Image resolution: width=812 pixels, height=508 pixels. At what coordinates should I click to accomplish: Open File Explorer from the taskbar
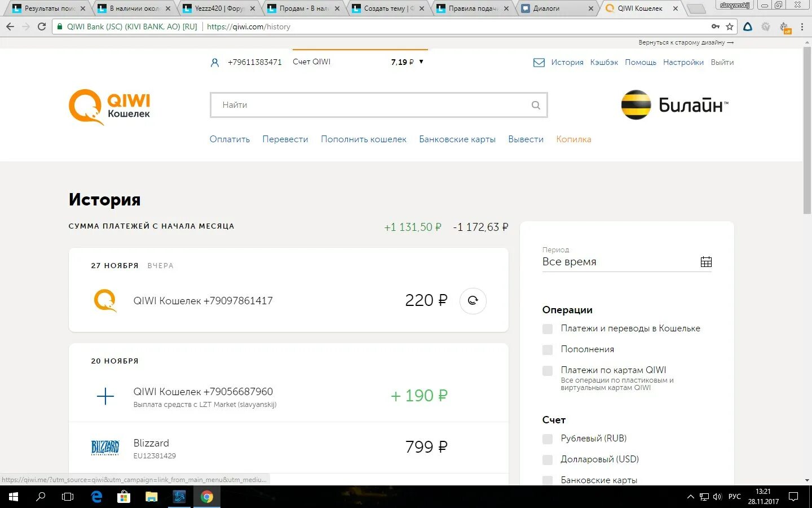click(x=151, y=497)
